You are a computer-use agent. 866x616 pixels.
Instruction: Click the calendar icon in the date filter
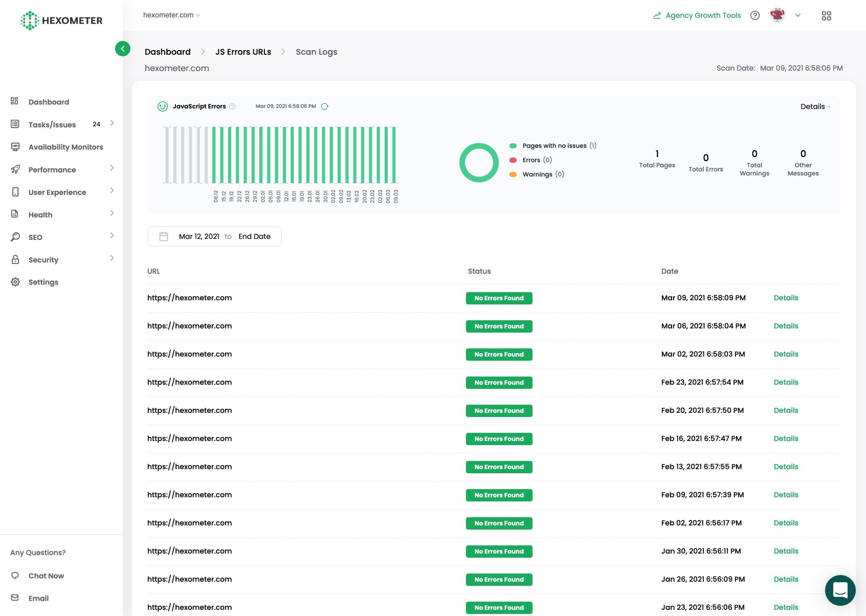[164, 236]
